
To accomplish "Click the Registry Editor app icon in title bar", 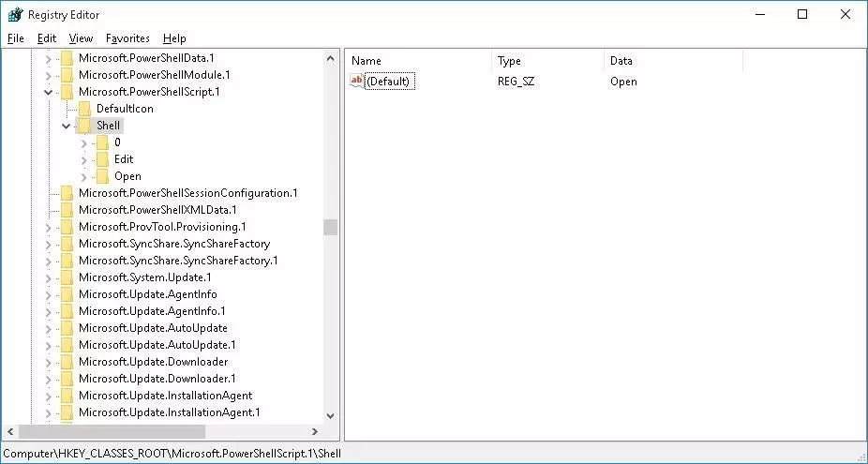I will pos(16,14).
